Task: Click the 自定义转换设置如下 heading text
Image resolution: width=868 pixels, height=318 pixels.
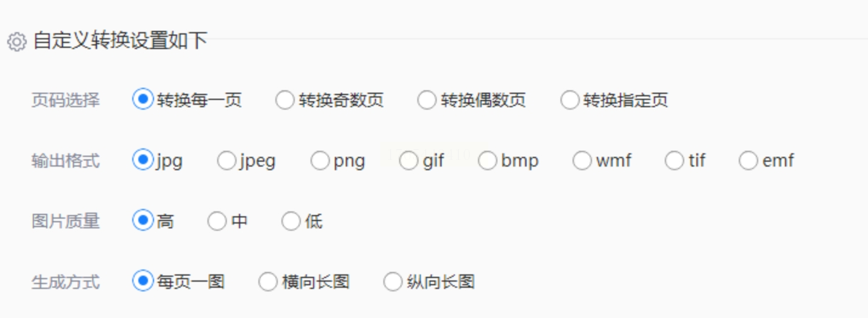Action: coord(120,41)
